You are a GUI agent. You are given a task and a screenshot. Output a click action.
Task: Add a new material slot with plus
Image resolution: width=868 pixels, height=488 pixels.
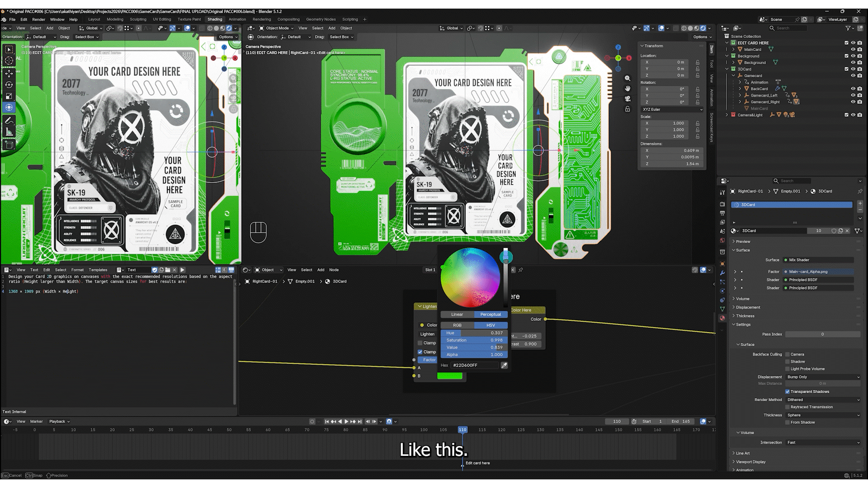[x=860, y=204]
